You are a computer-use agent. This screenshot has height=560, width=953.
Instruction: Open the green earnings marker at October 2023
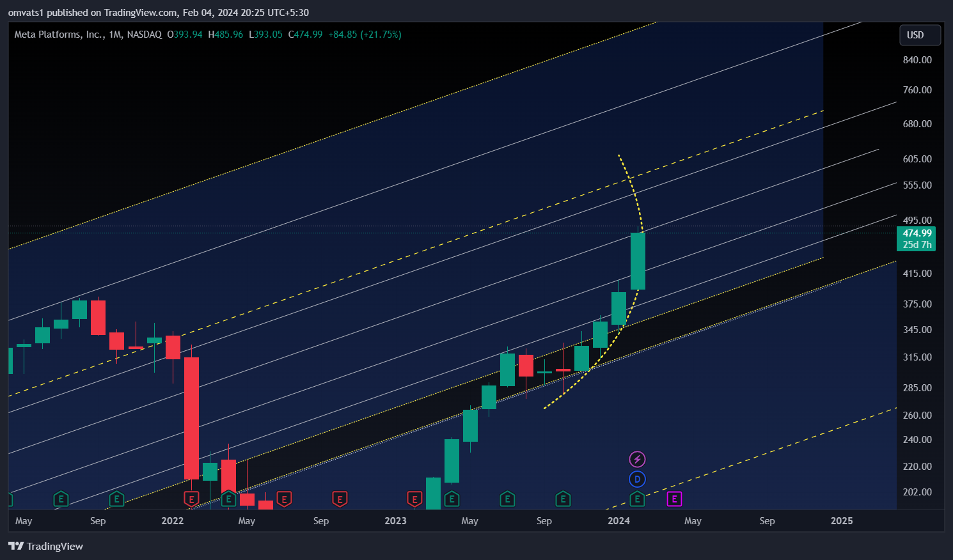click(x=563, y=499)
